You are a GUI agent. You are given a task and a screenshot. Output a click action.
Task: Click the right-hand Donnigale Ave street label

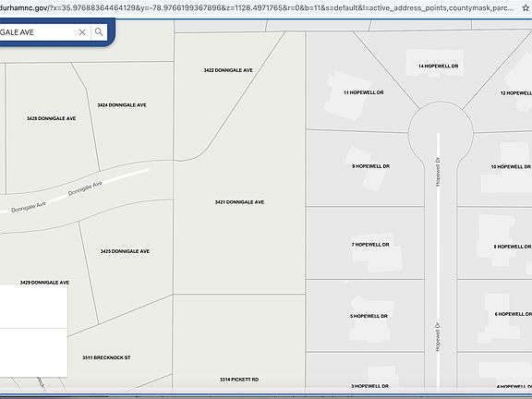pyautogui.click(x=85, y=188)
